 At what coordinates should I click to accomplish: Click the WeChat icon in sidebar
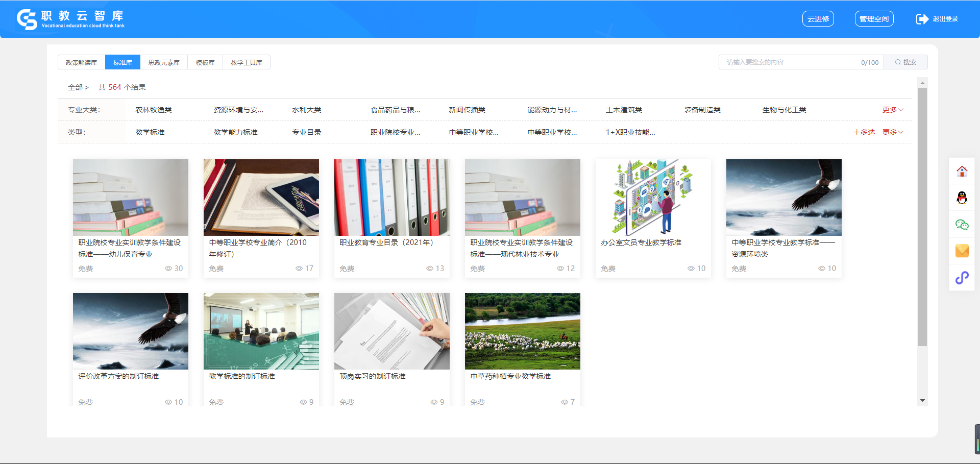click(x=962, y=225)
